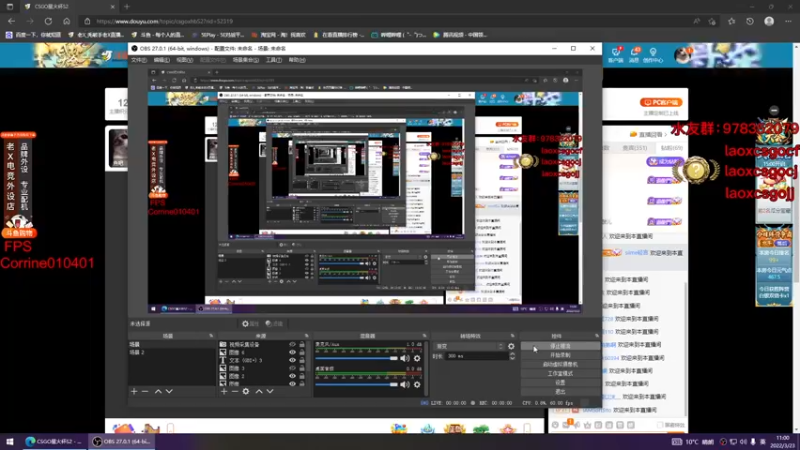Screen dimensions: 800x450
Task: Pop out the Sources dock panel
Action: pyautogui.click(x=307, y=336)
